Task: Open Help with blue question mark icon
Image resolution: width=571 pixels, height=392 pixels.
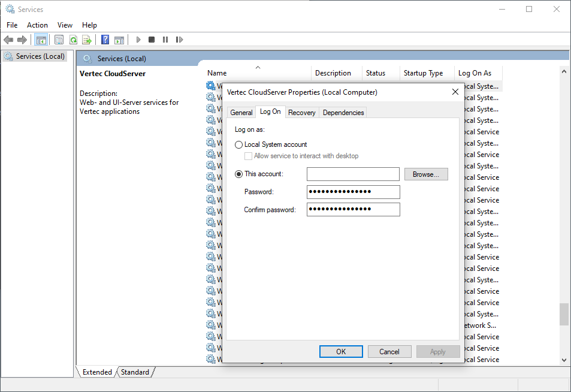Action: tap(105, 40)
